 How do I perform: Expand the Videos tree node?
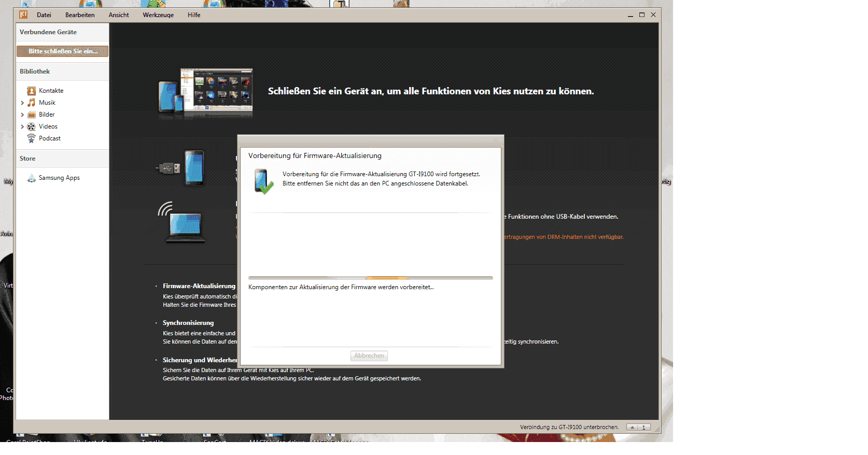pos(22,126)
